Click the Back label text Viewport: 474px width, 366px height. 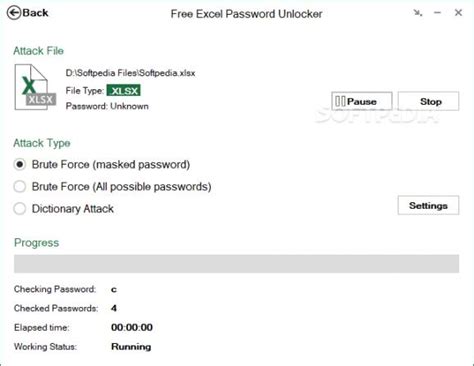coord(35,13)
